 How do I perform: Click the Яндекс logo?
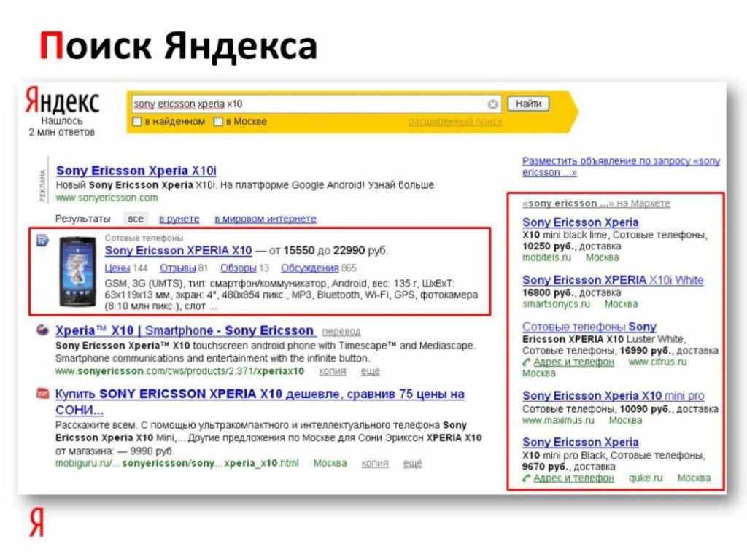coord(63,101)
